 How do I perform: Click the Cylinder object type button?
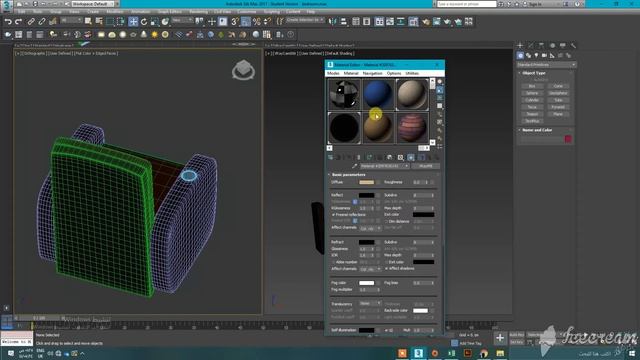click(x=532, y=100)
